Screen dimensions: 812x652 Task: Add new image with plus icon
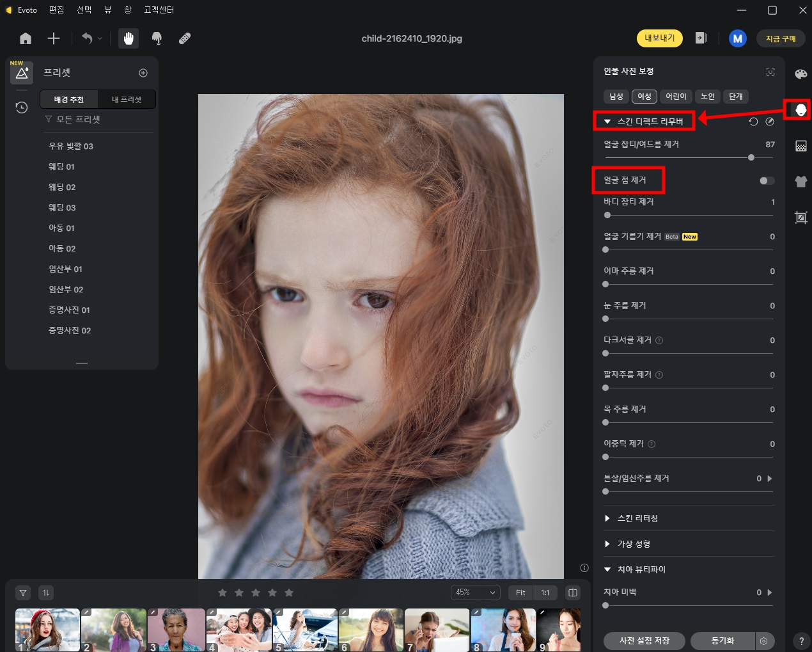pos(54,38)
